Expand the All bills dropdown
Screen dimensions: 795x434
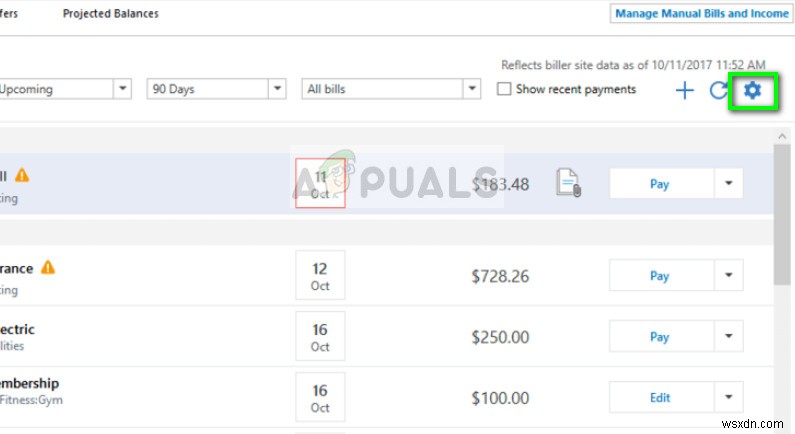pos(471,89)
